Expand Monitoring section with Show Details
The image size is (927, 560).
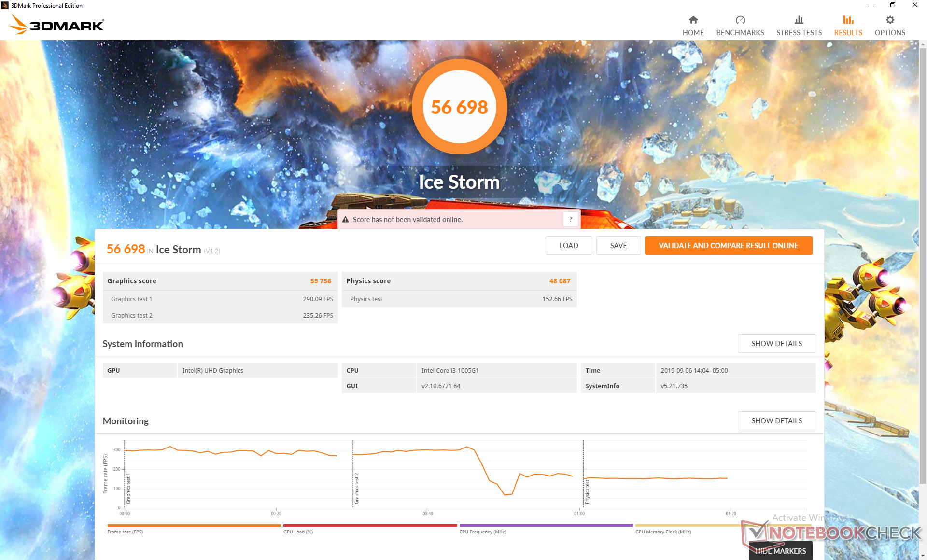[776, 420]
